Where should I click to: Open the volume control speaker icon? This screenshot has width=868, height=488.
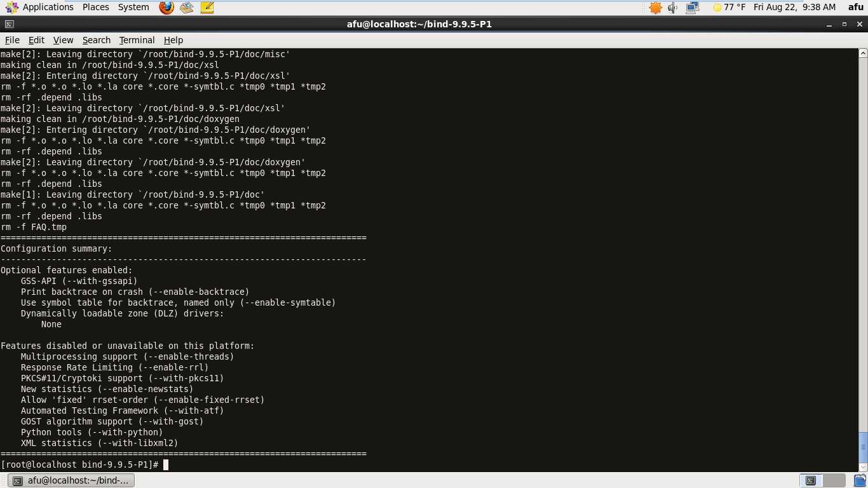point(673,8)
